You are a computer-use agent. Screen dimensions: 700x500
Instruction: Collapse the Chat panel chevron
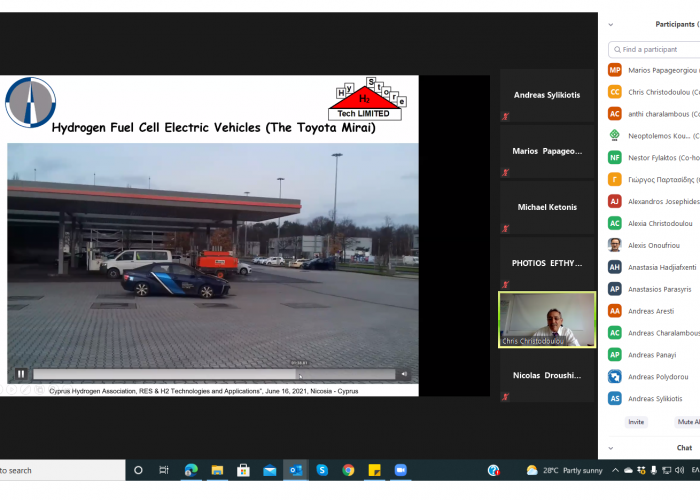(611, 448)
